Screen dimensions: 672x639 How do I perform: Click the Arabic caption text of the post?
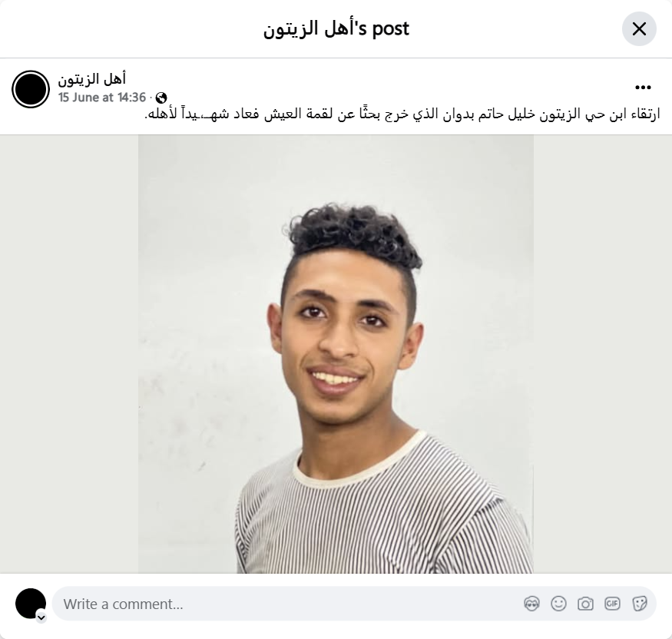(x=402, y=114)
